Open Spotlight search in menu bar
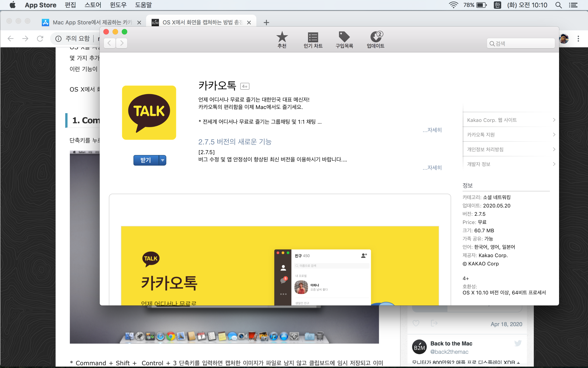This screenshot has height=368, width=588. [559, 5]
